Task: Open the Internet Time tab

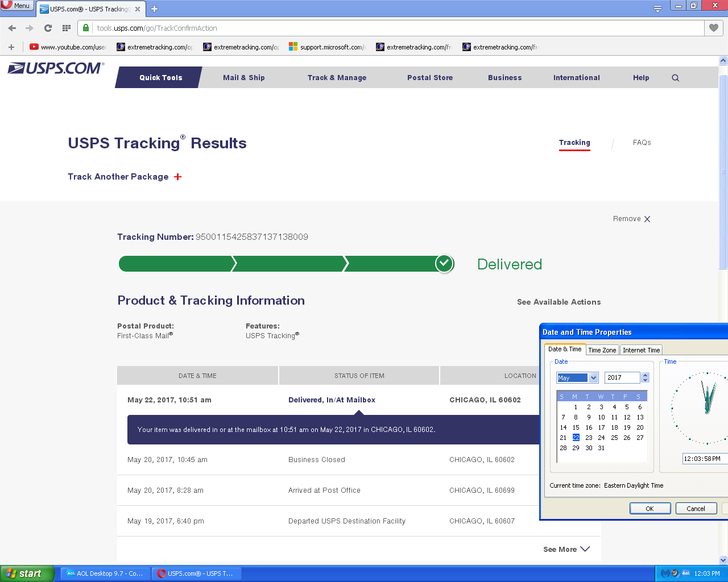Action: click(x=641, y=350)
